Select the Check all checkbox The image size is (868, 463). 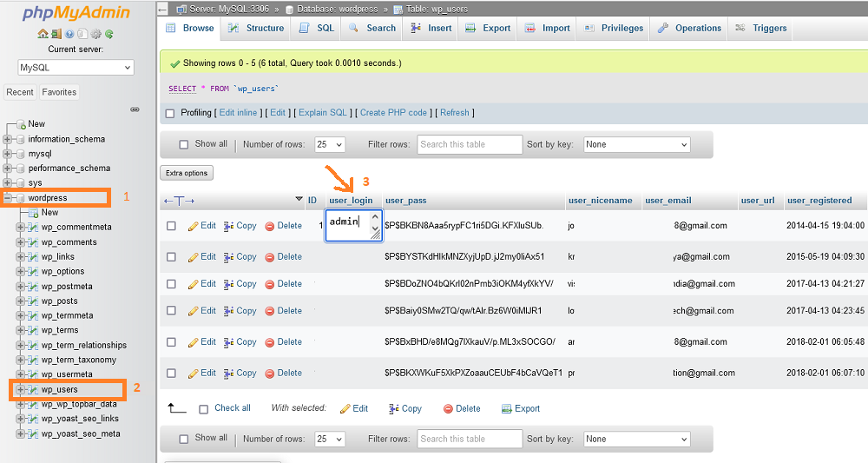(x=204, y=409)
